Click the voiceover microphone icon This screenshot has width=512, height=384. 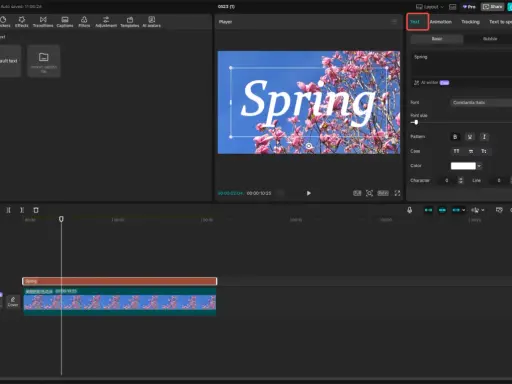410,210
